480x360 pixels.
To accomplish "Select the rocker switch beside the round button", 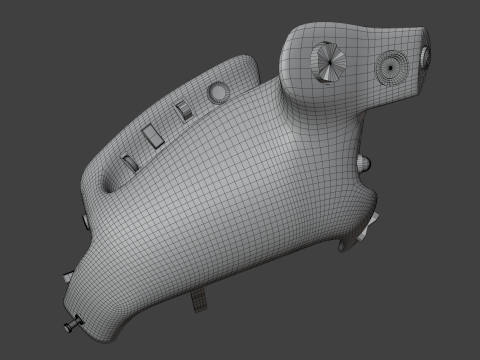I will click(x=184, y=111).
